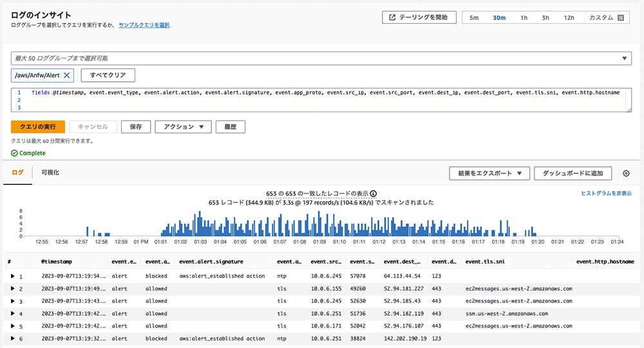Switch to the 可視化 tab
Screen dimensions: 644x348
(50, 173)
